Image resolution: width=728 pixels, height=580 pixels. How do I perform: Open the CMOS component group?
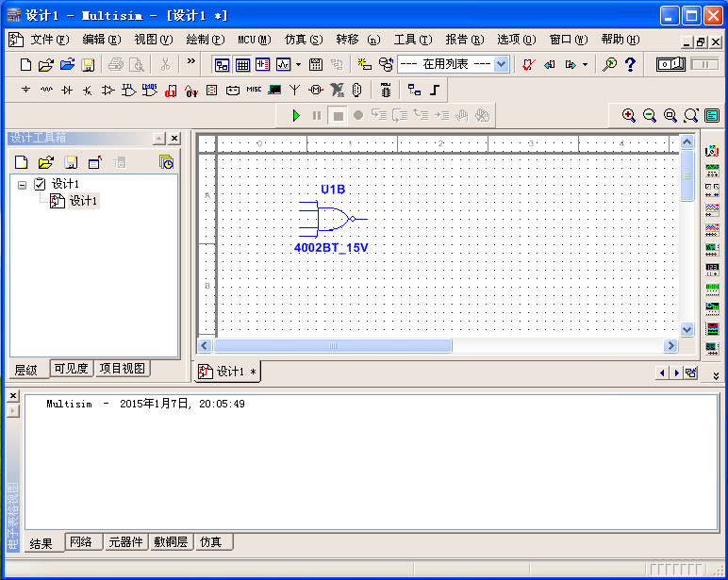(x=150, y=90)
